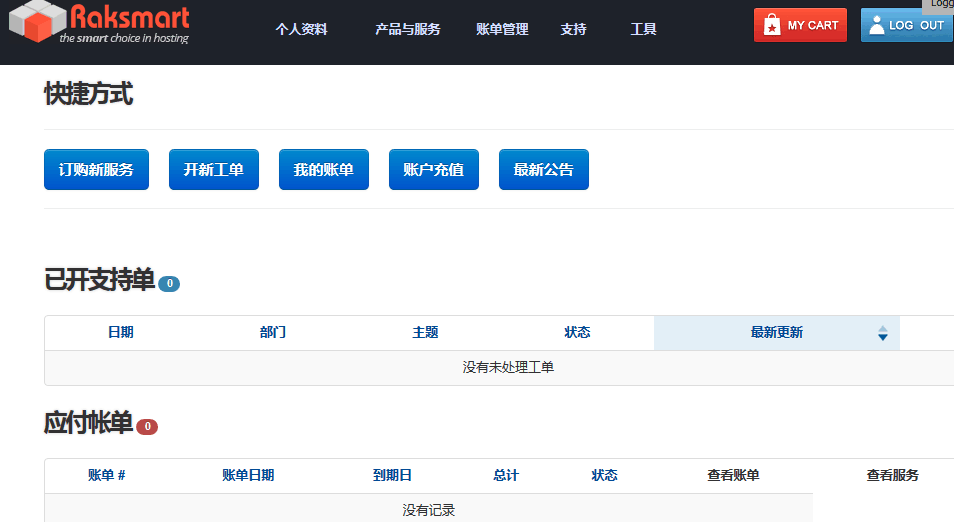Click the red 0 badge beside 应付帐单
The image size is (954, 522).
coord(147,426)
